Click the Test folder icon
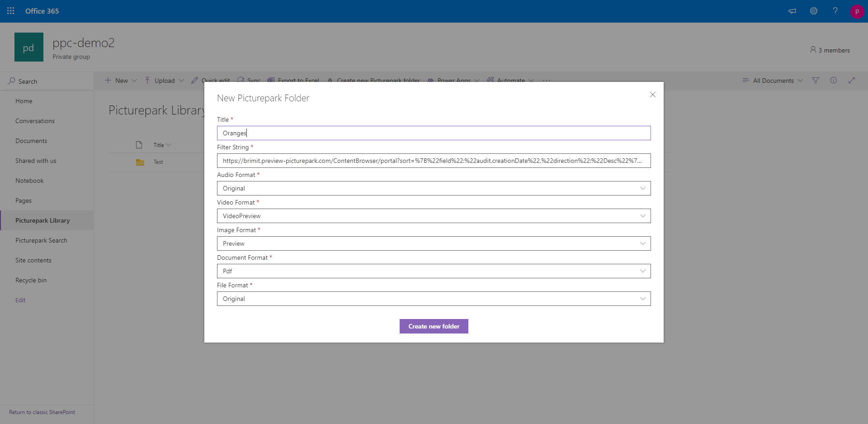 (x=140, y=162)
